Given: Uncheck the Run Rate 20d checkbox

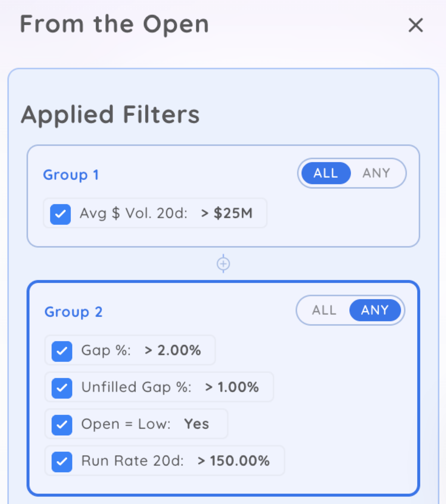Looking at the screenshot, I should tap(62, 462).
